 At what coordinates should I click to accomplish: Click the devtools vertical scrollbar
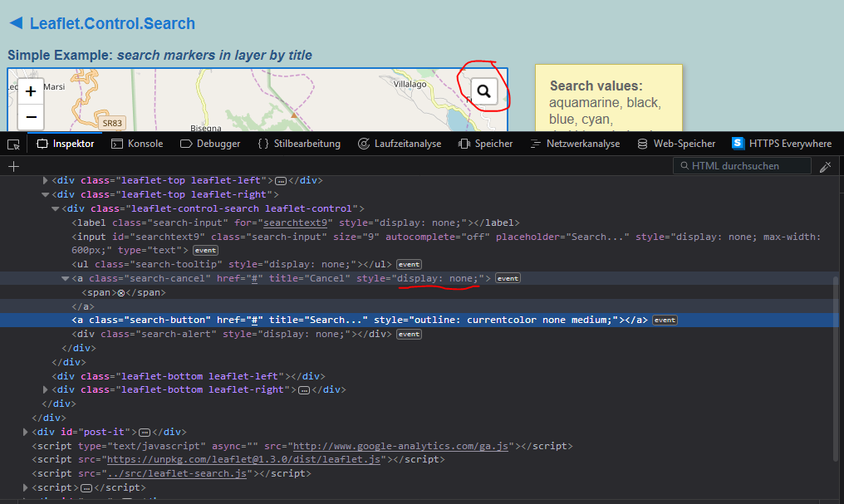(x=836, y=369)
